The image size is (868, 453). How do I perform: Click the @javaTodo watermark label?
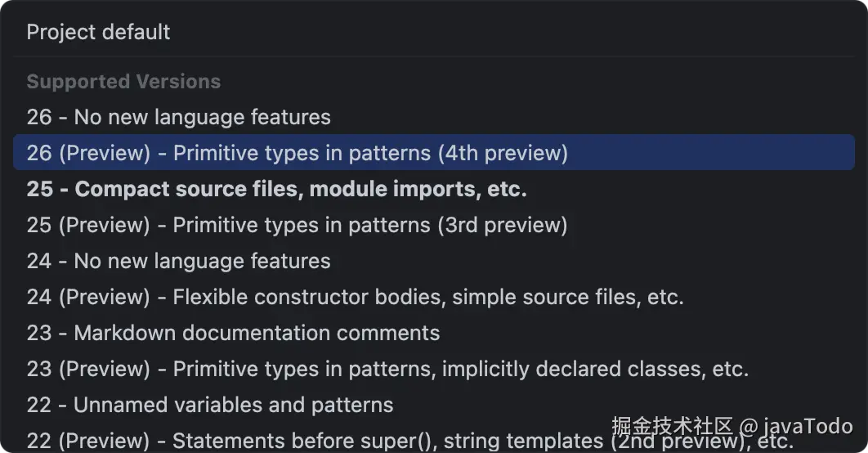(x=796, y=426)
